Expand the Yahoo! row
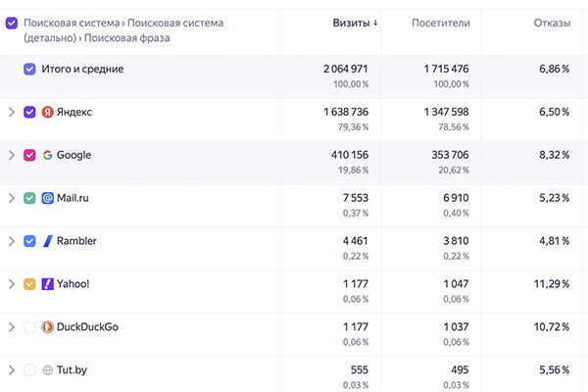This screenshot has height=392, width=588. coord(12,284)
